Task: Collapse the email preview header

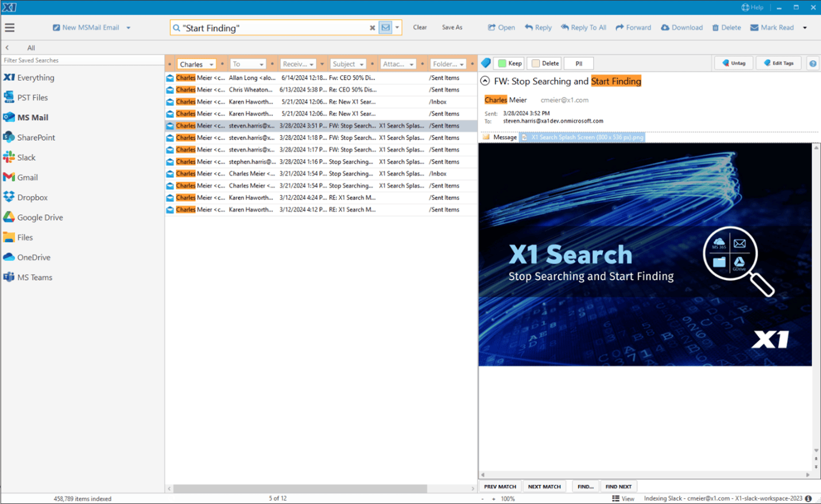Action: [x=486, y=81]
